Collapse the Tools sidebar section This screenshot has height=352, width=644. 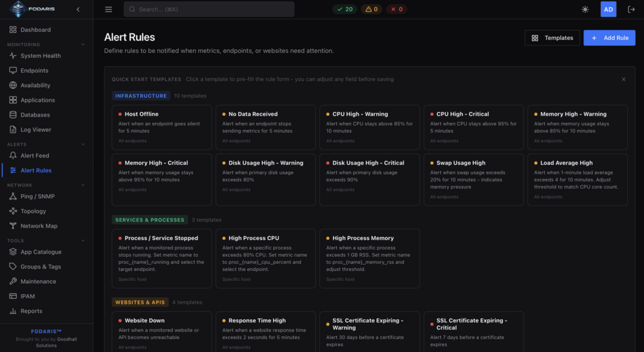click(83, 241)
